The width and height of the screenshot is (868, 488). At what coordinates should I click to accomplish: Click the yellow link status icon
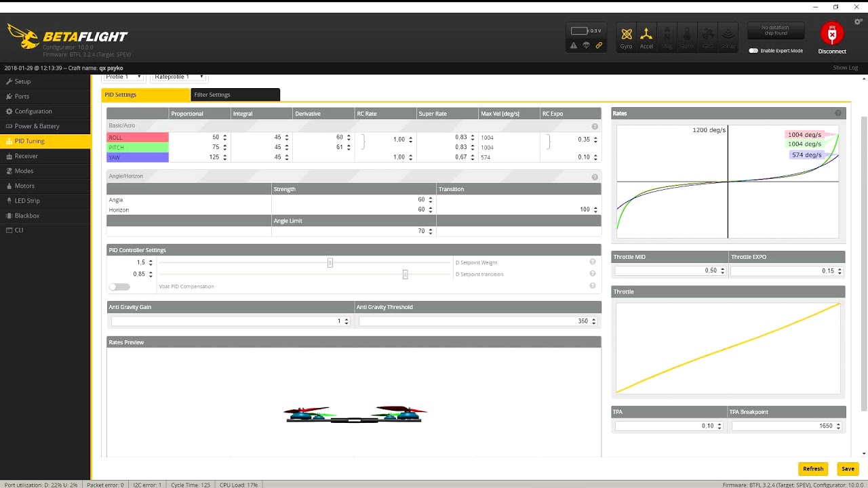(599, 45)
